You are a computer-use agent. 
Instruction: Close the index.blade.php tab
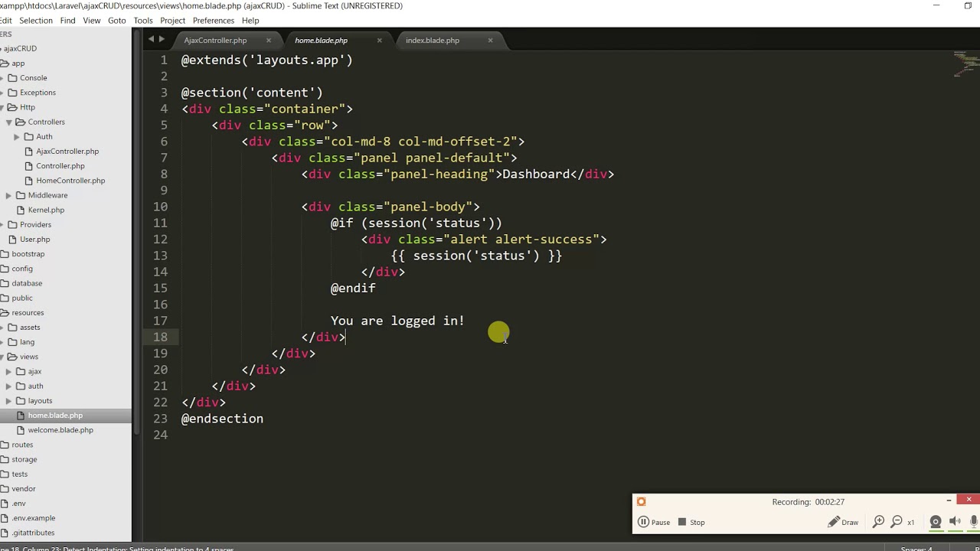coord(491,40)
